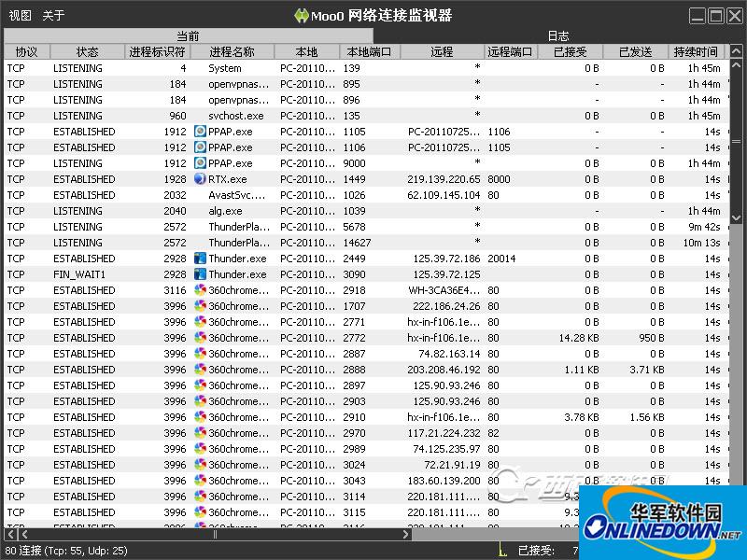Click the RTX.exe process icon
This screenshot has height=560, width=747.
pos(200,179)
